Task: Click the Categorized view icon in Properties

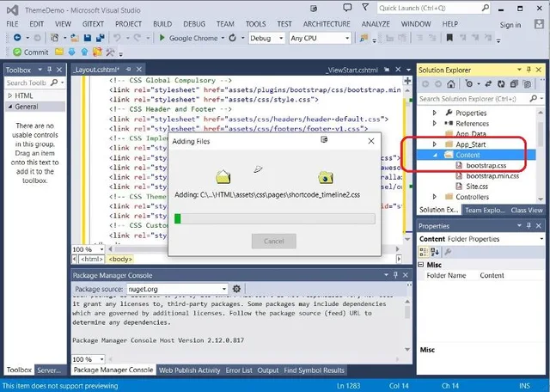Action: [x=424, y=252]
